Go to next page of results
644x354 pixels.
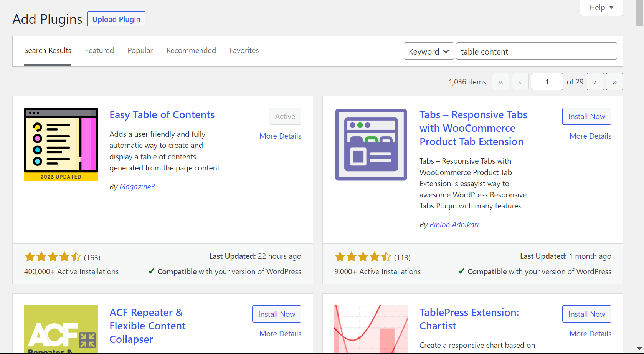click(x=595, y=82)
